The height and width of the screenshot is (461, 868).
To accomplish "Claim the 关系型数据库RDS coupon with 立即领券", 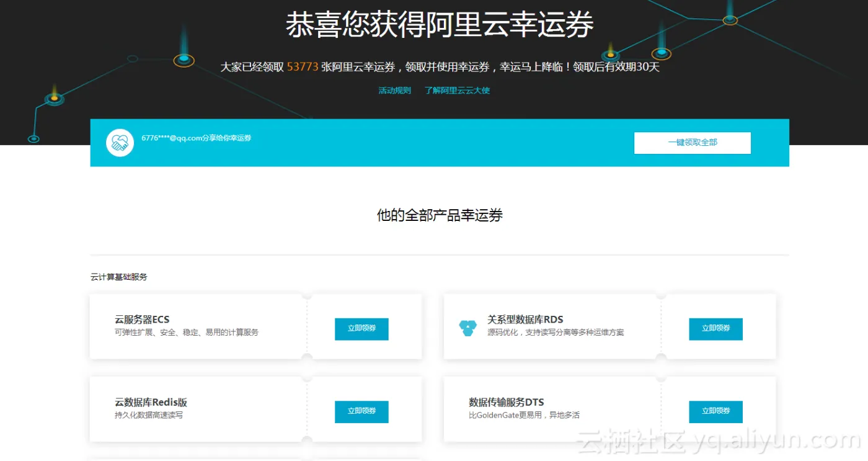I will [715, 329].
